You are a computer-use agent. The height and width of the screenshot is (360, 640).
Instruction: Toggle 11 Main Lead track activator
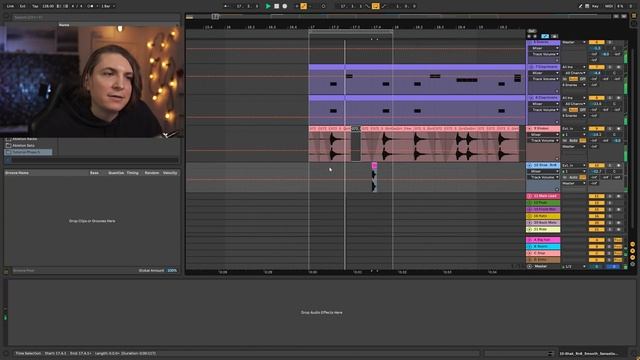596,196
